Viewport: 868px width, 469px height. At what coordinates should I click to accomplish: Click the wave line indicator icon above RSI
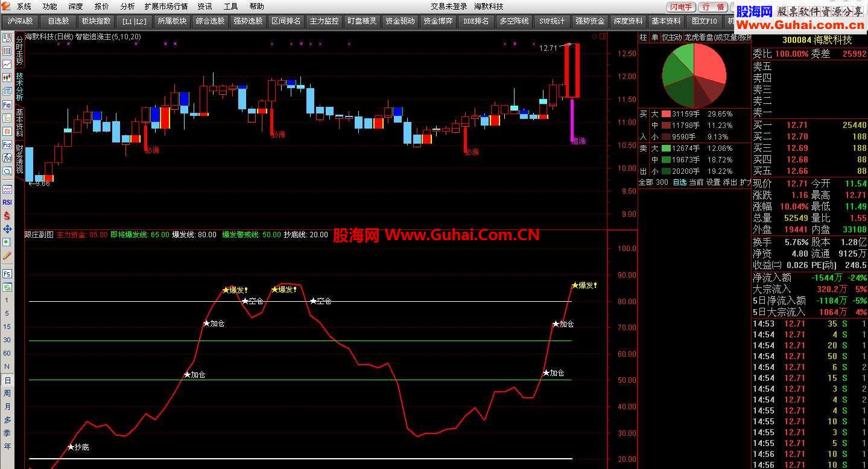click(x=7, y=189)
